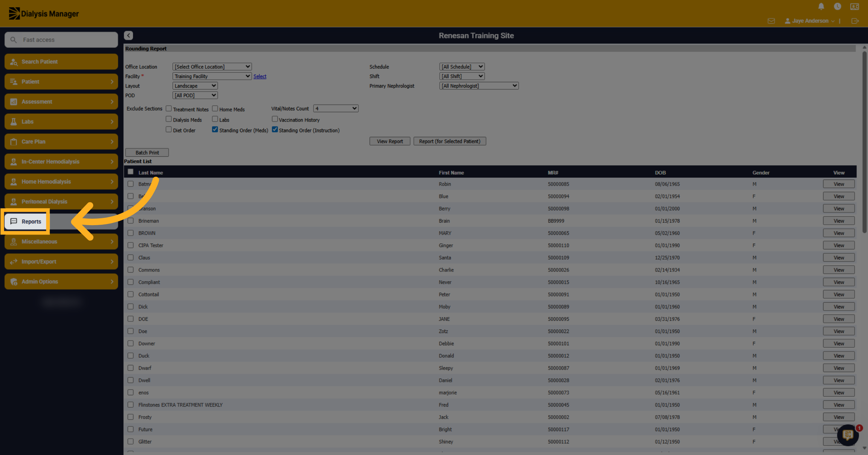Click the Fast access input field
868x455 pixels.
(61, 40)
